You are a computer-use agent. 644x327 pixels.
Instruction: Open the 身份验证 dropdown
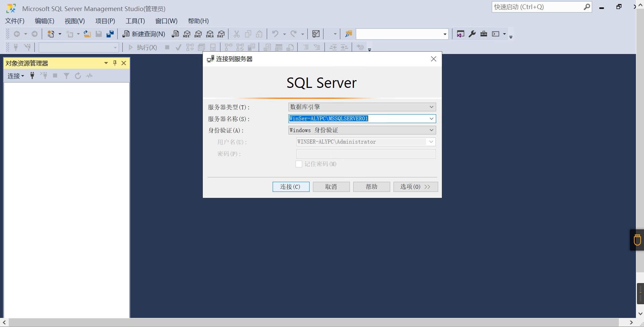tap(431, 130)
